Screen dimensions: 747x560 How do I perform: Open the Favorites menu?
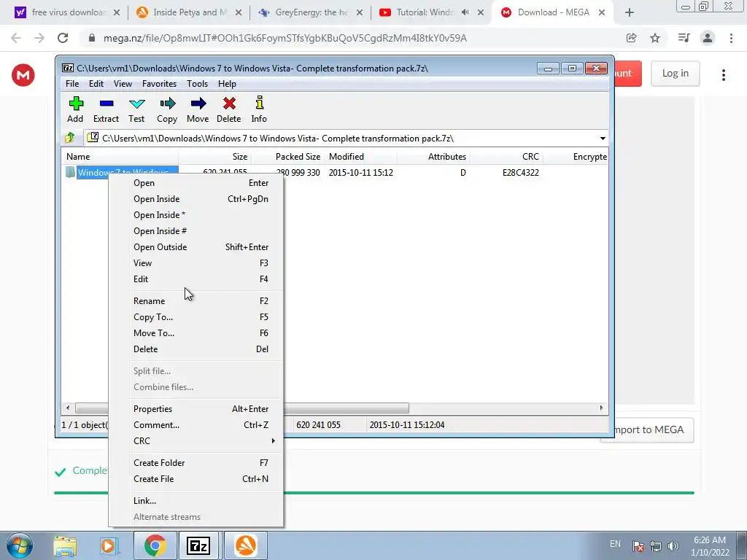(160, 84)
